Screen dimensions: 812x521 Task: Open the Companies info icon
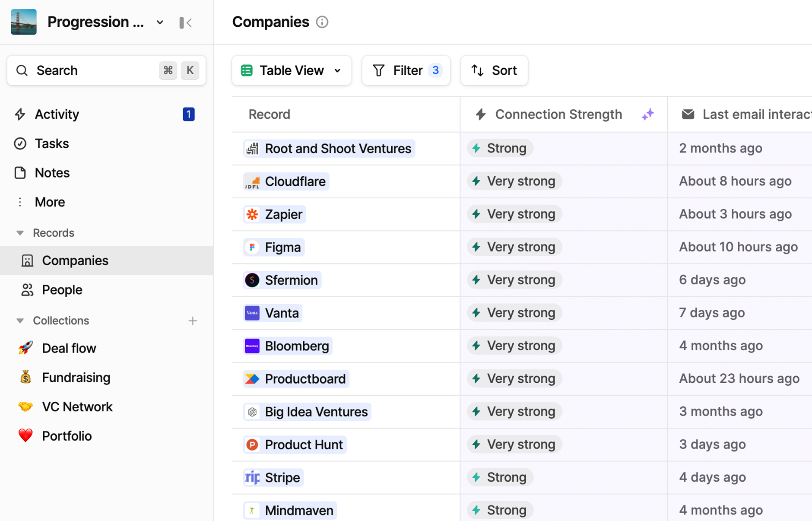click(x=322, y=22)
